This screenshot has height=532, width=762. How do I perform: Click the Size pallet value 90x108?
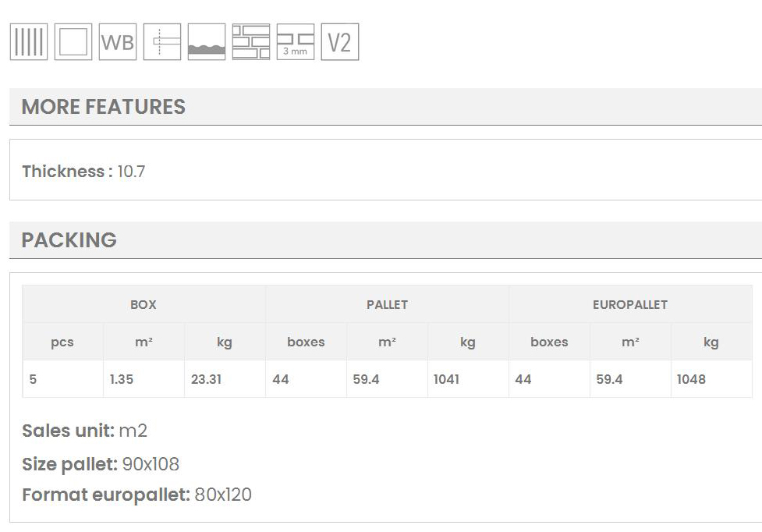tap(151, 464)
